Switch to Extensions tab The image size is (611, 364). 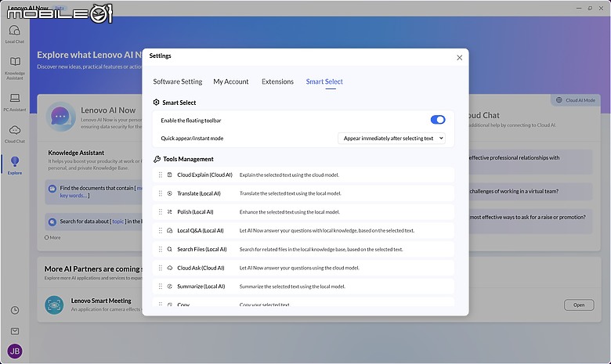[x=277, y=81]
